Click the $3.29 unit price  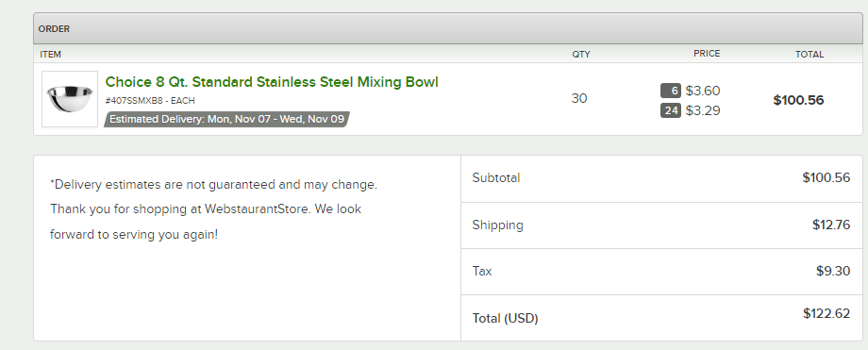tap(703, 110)
